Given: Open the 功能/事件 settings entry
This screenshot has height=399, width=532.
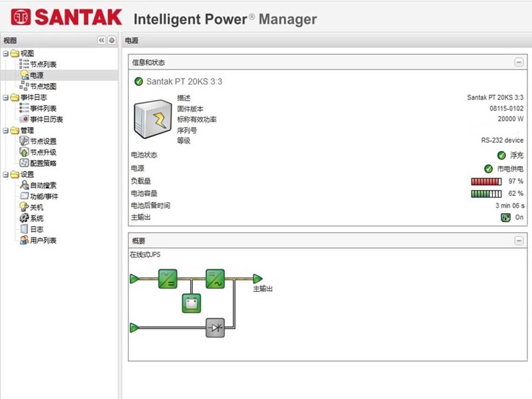Looking at the screenshot, I should pyautogui.click(x=44, y=196).
